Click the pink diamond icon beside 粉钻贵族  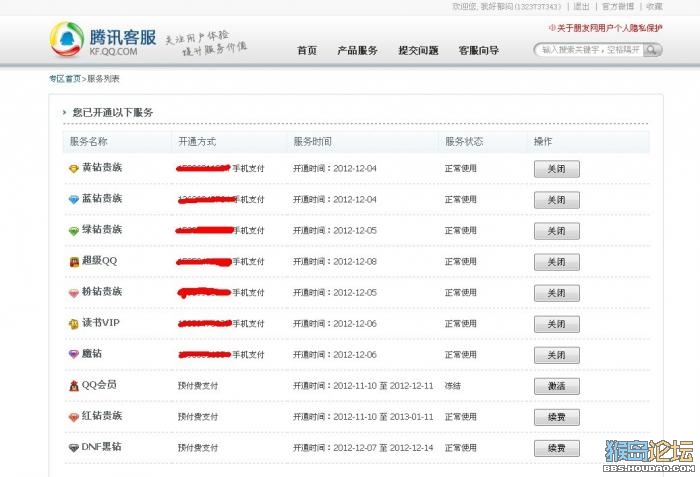[x=74, y=293]
